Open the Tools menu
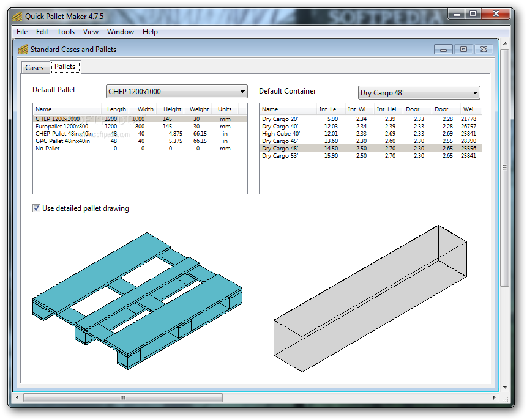 click(65, 32)
